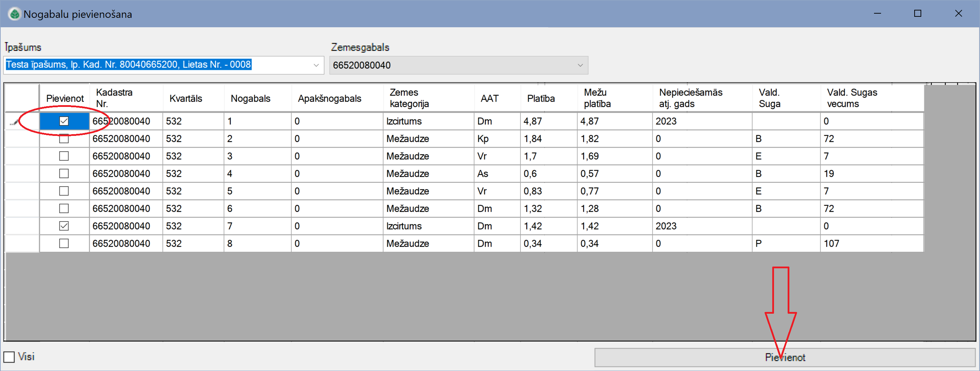Maximize the Nogabalu pievienošana window
This screenshot has height=371, width=980.
pos(918,14)
